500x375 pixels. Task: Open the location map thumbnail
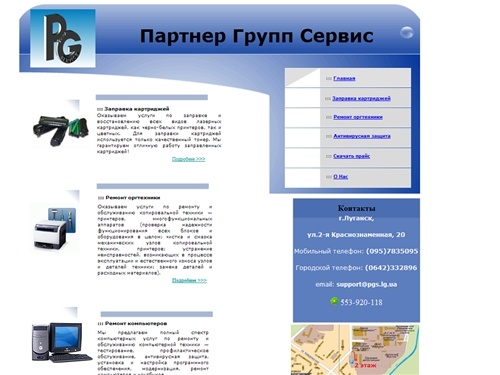click(355, 350)
